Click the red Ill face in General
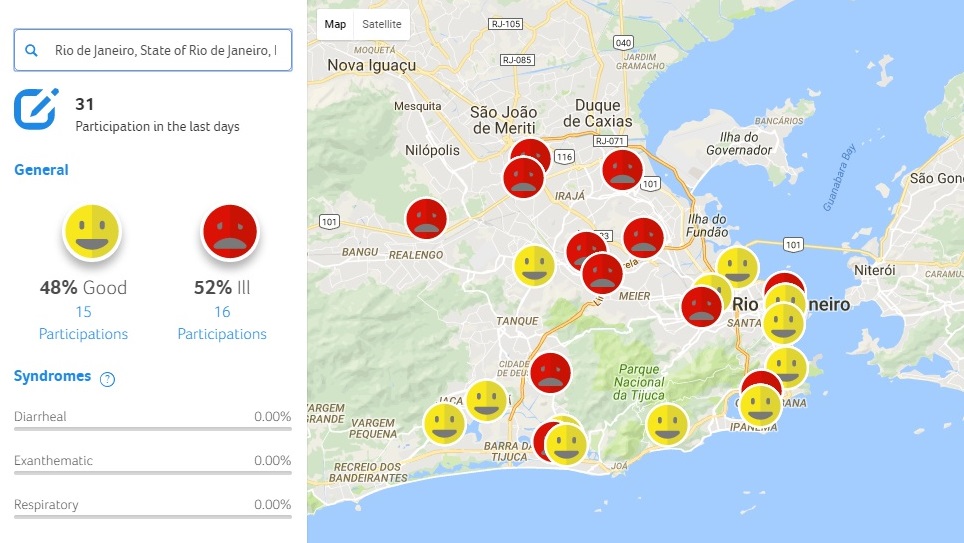The width and height of the screenshot is (964, 543). tap(231, 231)
